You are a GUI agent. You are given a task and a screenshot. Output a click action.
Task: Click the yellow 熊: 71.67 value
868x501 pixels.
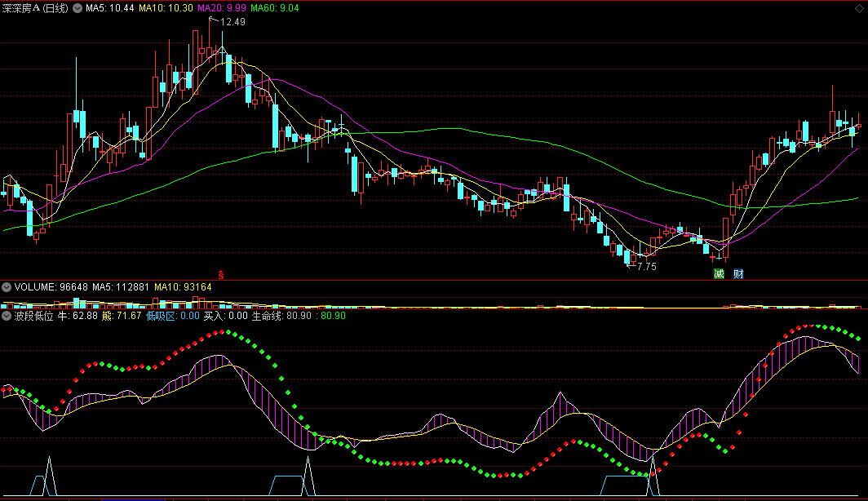point(122,316)
